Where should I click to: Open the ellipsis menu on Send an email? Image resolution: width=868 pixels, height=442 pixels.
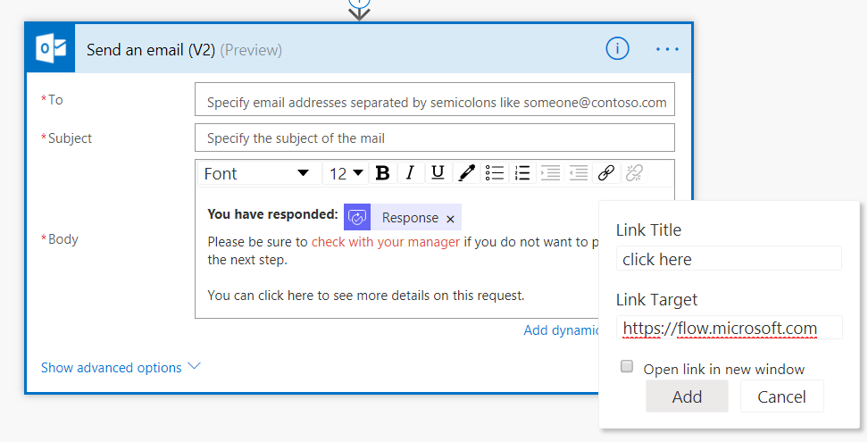pos(667,49)
